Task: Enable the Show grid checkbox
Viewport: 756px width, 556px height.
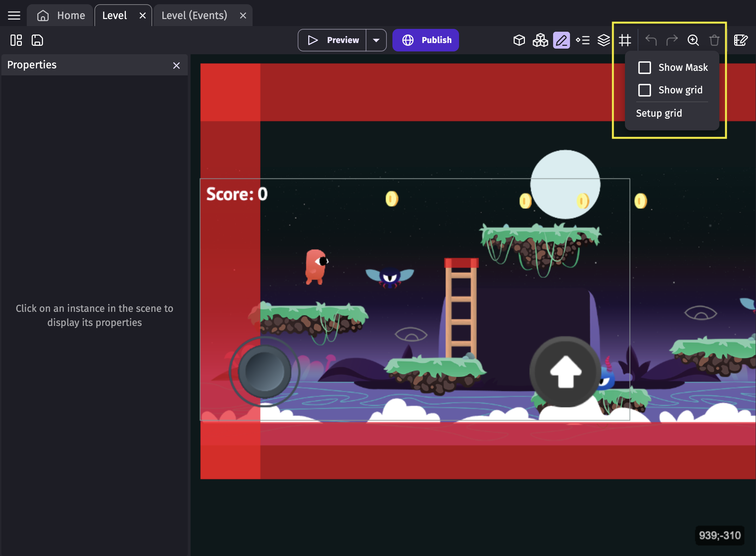Action: pyautogui.click(x=645, y=90)
